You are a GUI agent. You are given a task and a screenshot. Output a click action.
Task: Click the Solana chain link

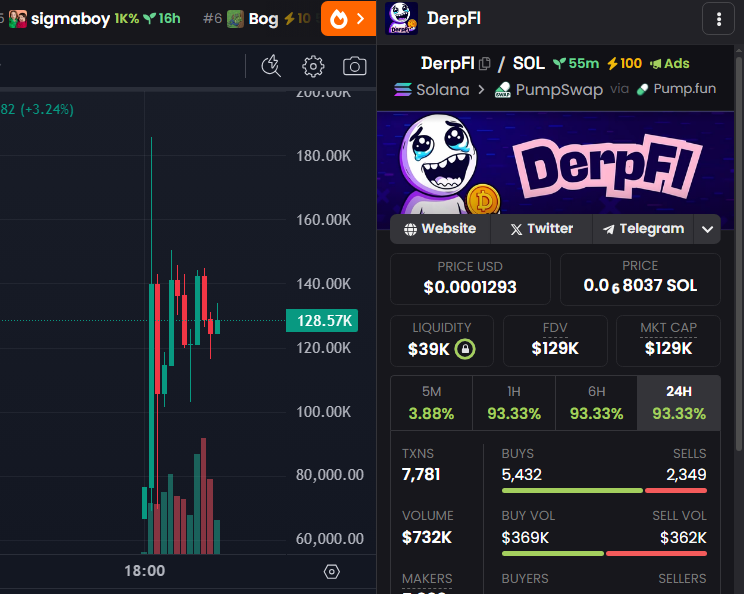point(432,89)
